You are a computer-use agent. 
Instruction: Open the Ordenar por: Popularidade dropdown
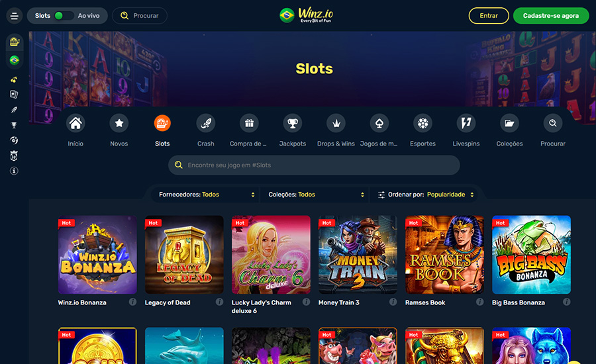(x=425, y=195)
